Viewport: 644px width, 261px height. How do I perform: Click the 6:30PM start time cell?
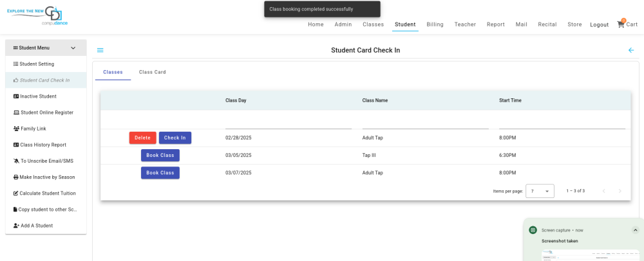pyautogui.click(x=507, y=156)
